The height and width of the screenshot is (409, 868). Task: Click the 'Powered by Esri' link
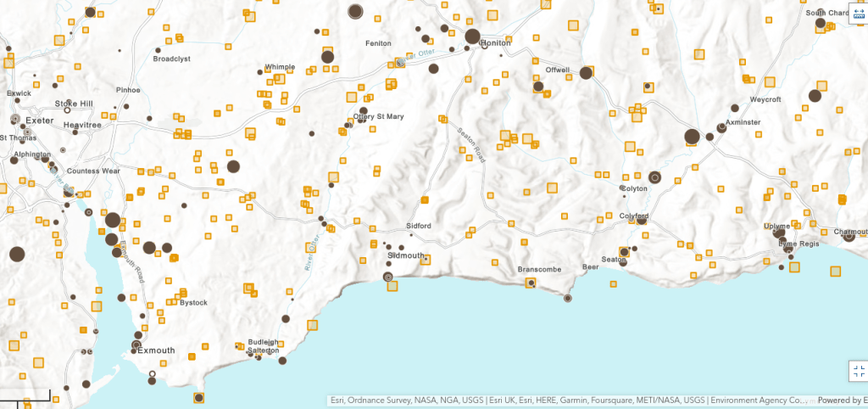pyautogui.click(x=842, y=401)
